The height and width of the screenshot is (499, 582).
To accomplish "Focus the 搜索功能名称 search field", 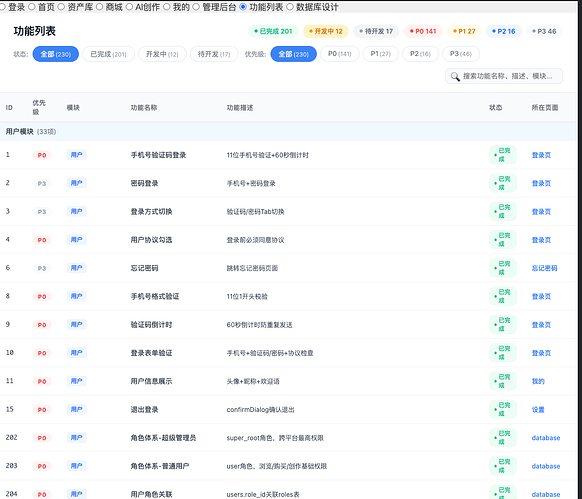I will coord(504,76).
